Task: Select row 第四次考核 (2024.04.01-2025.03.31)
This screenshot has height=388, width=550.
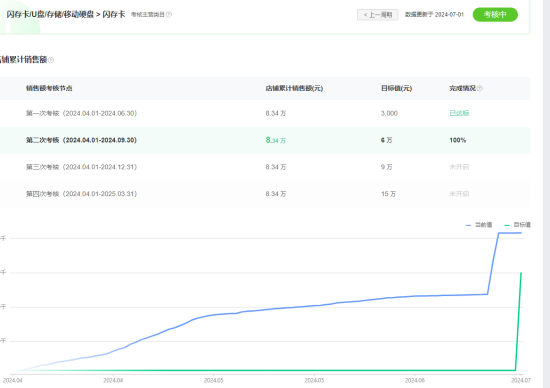Action: 265,194
